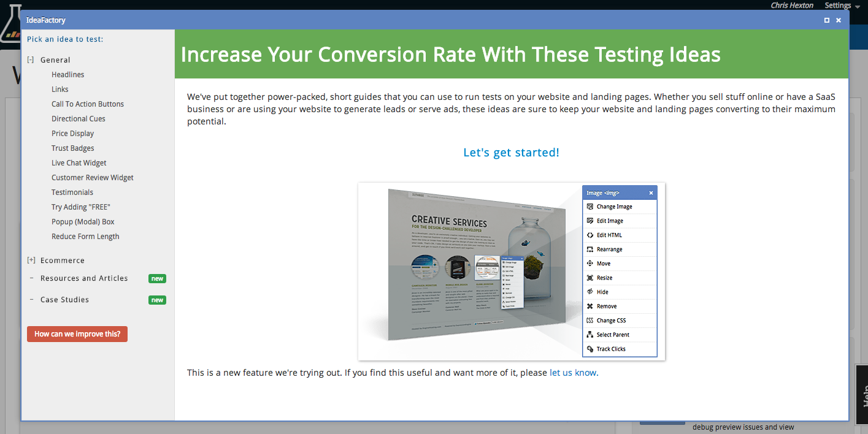Viewport: 868px width, 434px height.
Task: Click the editor preview screenshot image
Action: click(x=511, y=271)
